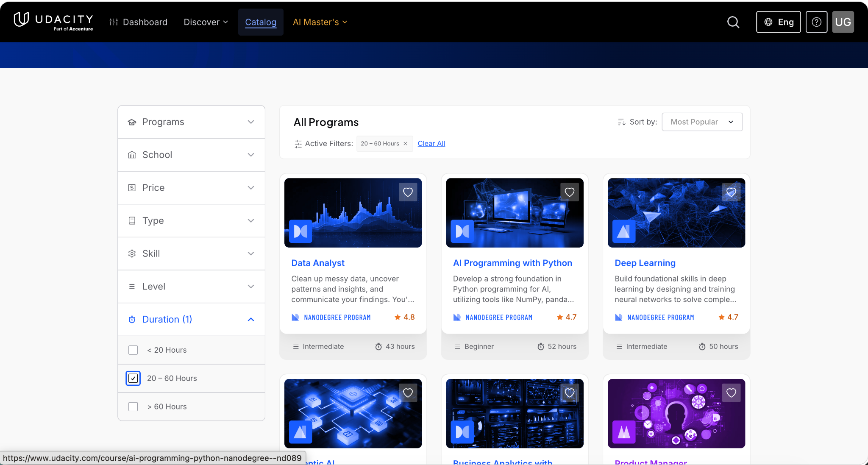Check the > 60 Hours checkbox
The width and height of the screenshot is (868, 465).
pyautogui.click(x=133, y=407)
